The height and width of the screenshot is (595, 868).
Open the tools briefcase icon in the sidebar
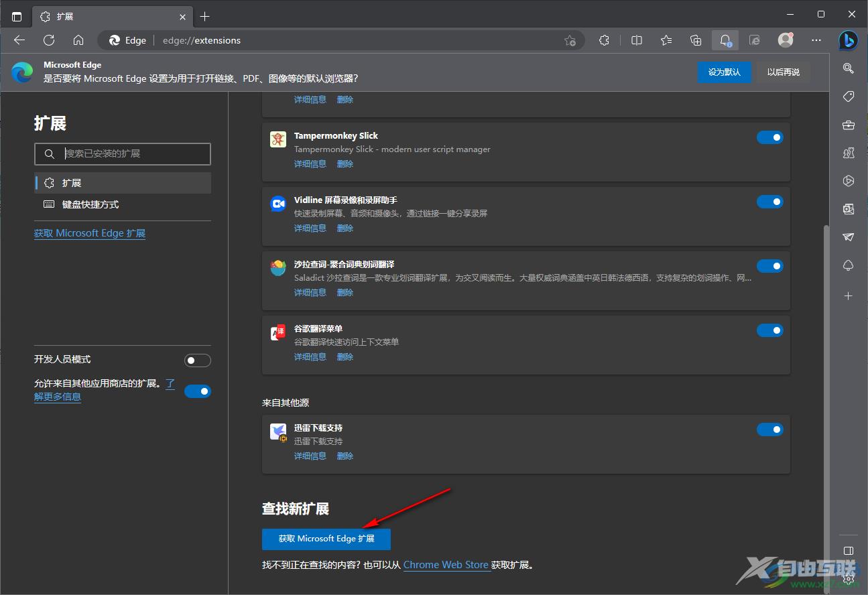click(x=849, y=125)
